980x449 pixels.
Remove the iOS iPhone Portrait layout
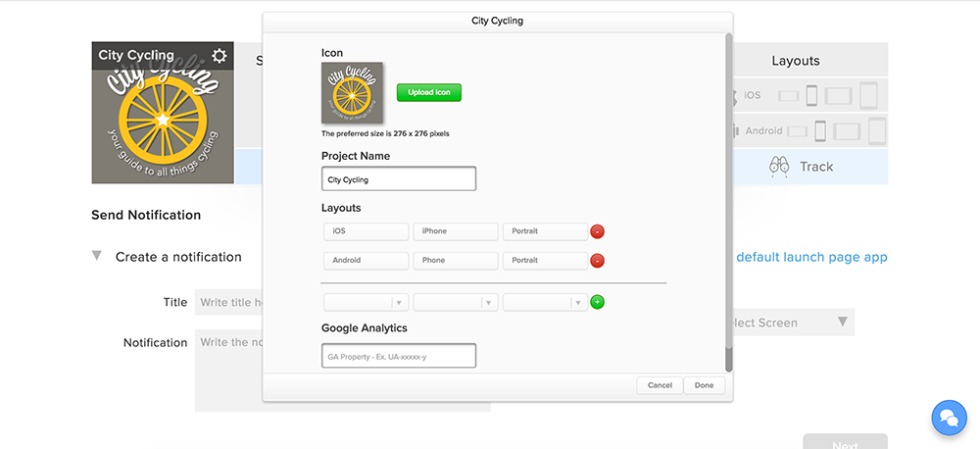pyautogui.click(x=597, y=232)
